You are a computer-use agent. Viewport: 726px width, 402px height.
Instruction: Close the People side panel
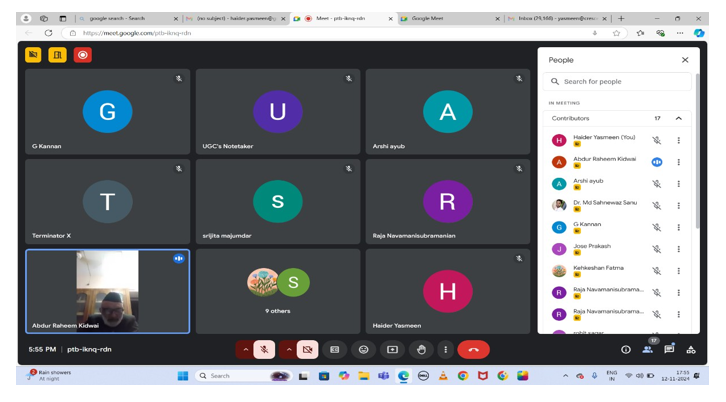(685, 60)
